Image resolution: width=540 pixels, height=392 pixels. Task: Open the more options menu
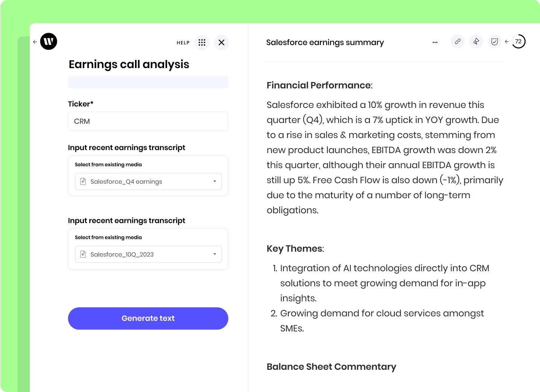click(x=435, y=42)
